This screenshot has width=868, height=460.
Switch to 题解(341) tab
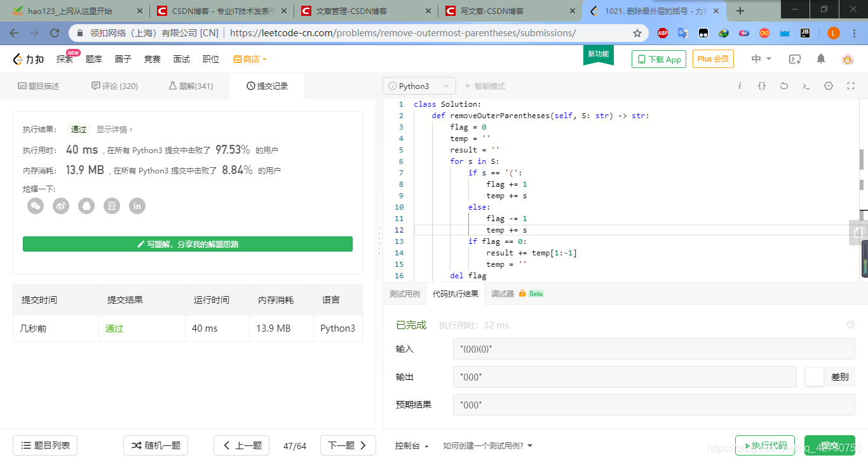click(x=191, y=86)
